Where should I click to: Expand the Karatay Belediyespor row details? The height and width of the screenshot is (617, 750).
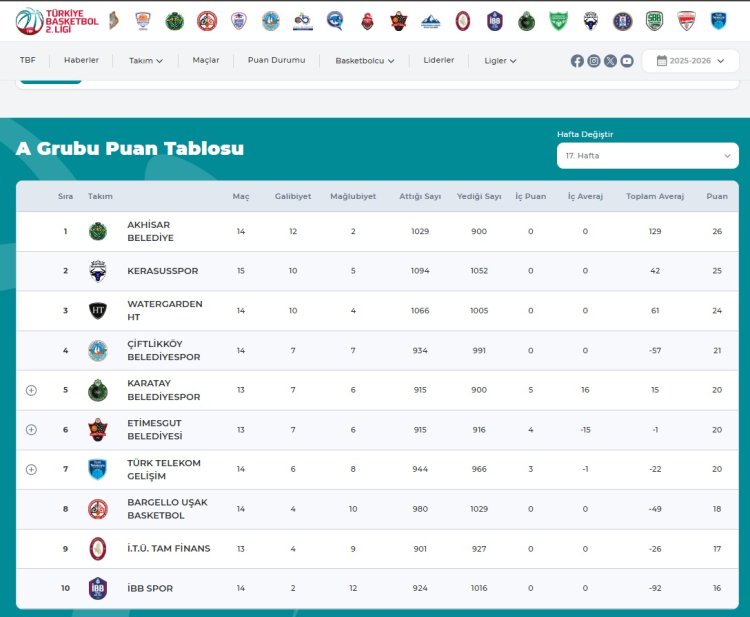(31, 390)
